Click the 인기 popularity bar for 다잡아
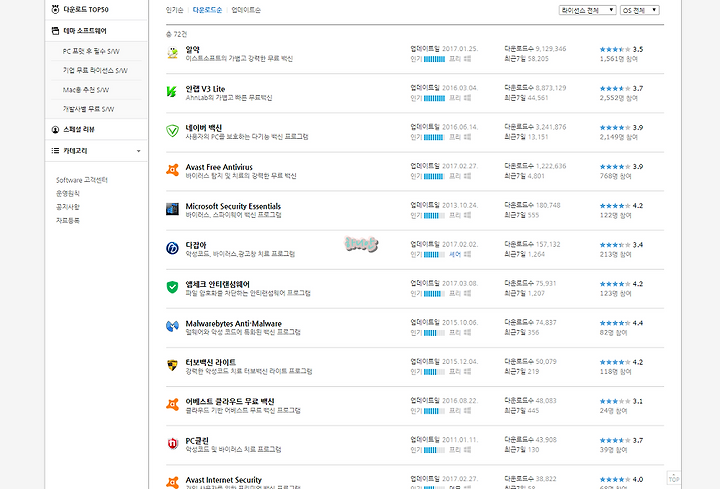Screen dimensions: 720x489 pos(434,254)
